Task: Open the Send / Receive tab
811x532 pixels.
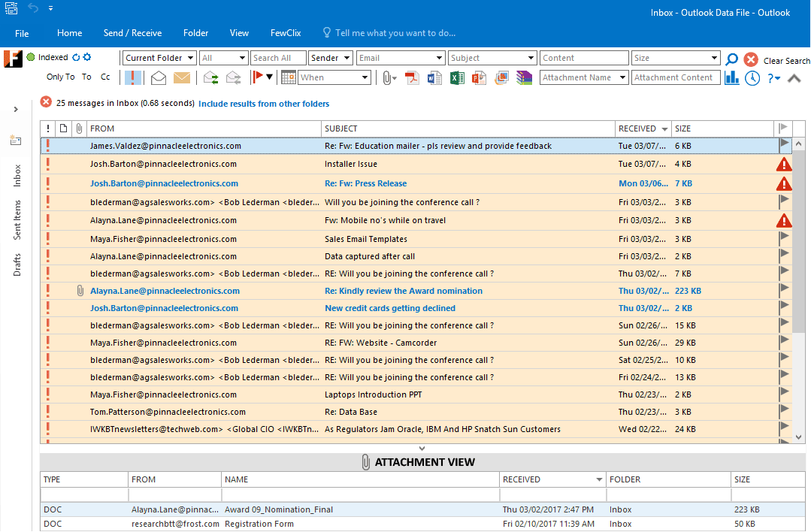Action: pyautogui.click(x=132, y=33)
